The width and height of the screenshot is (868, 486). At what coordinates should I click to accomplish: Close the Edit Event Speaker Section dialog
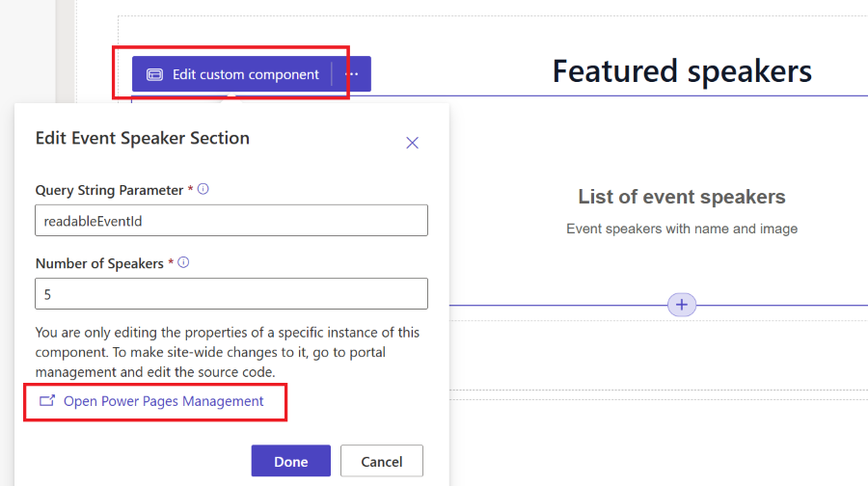point(412,143)
